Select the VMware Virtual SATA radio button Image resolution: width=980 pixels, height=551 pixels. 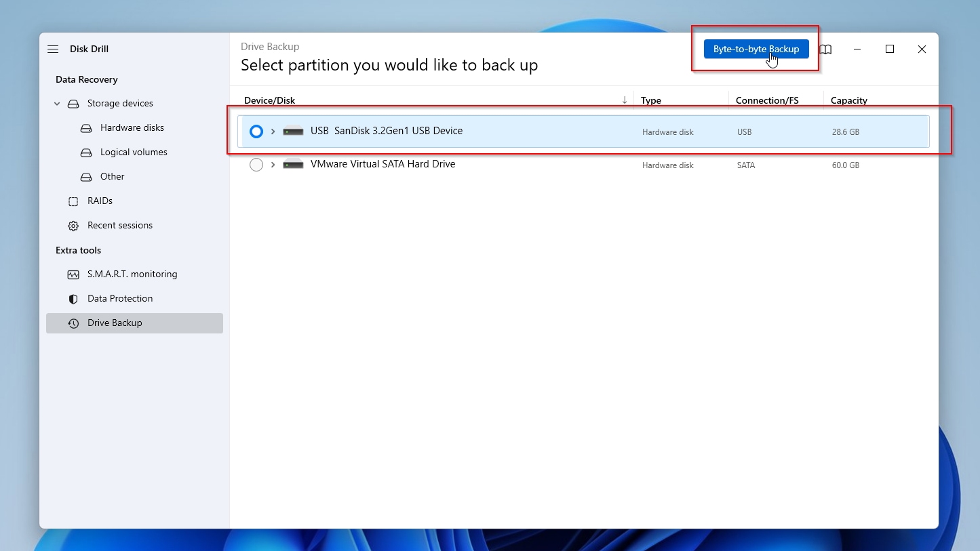[x=256, y=165]
